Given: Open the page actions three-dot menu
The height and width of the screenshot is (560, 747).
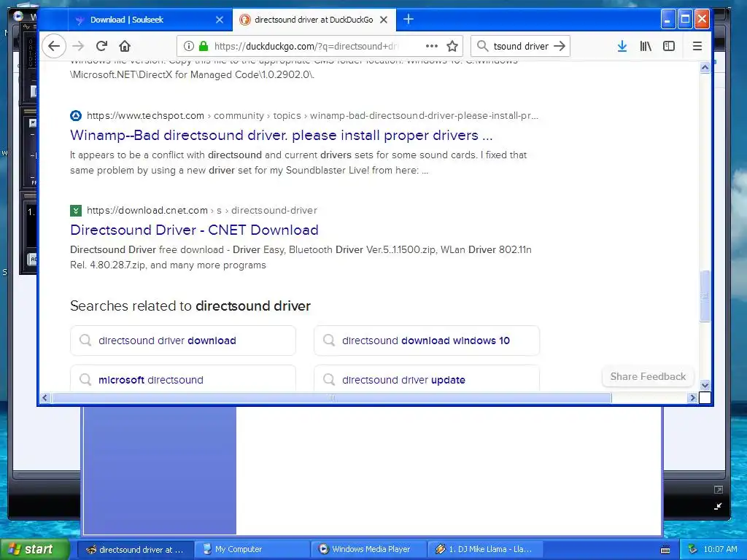Looking at the screenshot, I should (x=432, y=46).
